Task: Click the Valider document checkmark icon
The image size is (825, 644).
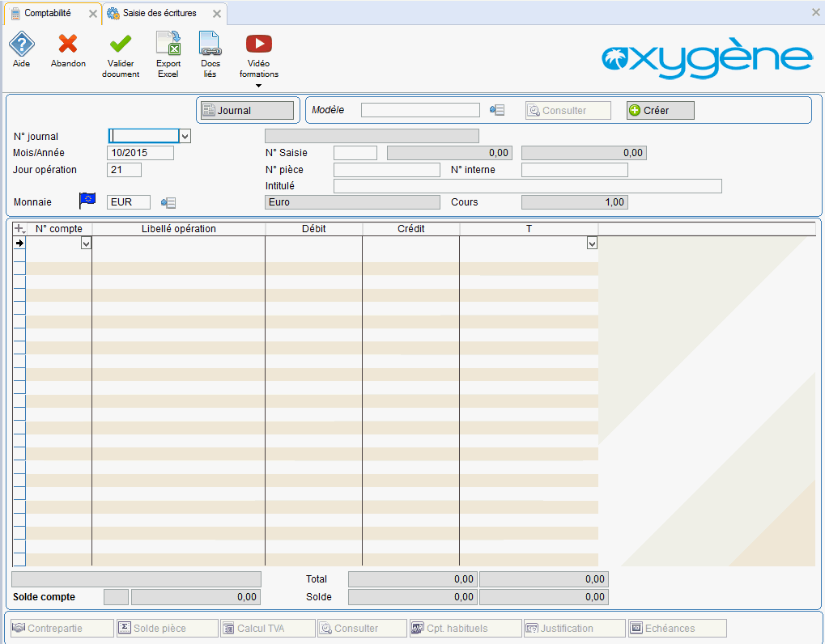Action: (121, 44)
